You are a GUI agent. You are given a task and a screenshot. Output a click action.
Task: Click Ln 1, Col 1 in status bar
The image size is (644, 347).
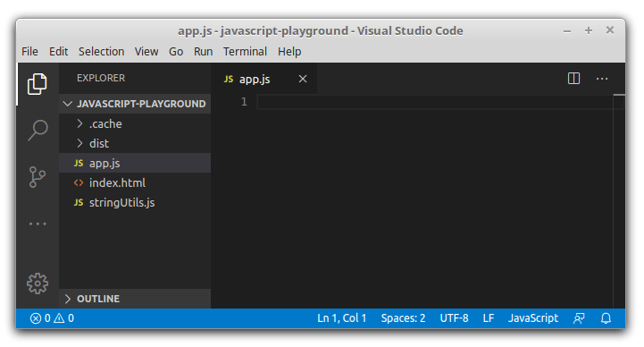point(342,318)
